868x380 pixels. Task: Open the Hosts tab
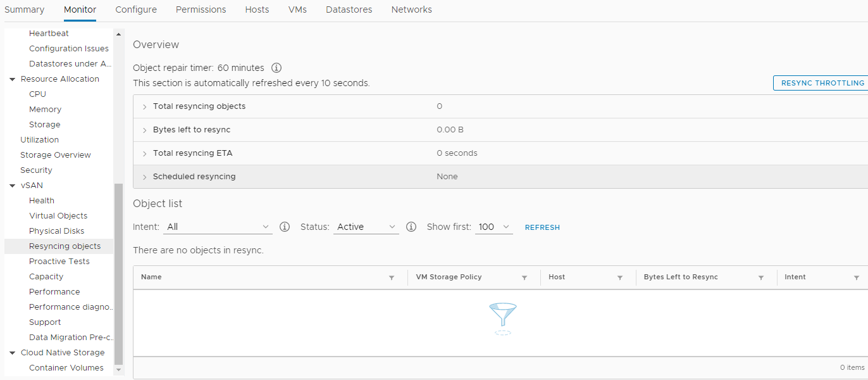click(257, 9)
